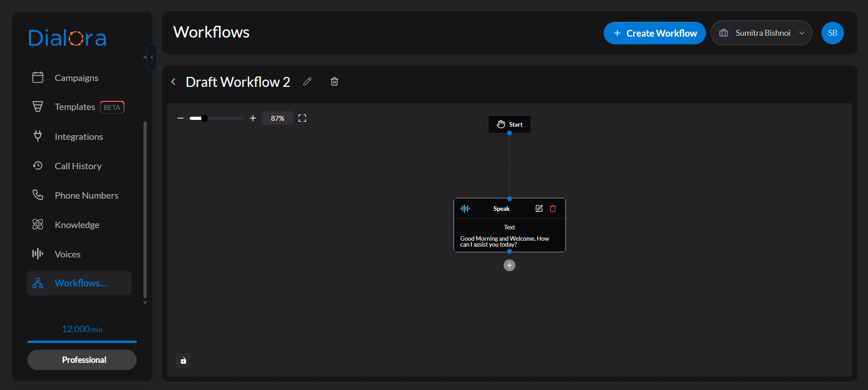Add a new node below Speak
This screenshot has width=868, height=390.
510,266
